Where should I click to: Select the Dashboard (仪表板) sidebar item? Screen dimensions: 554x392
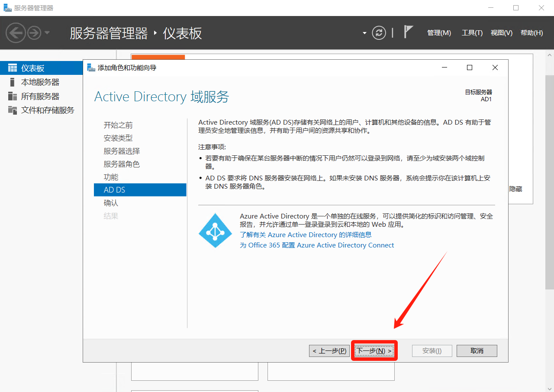click(33, 68)
